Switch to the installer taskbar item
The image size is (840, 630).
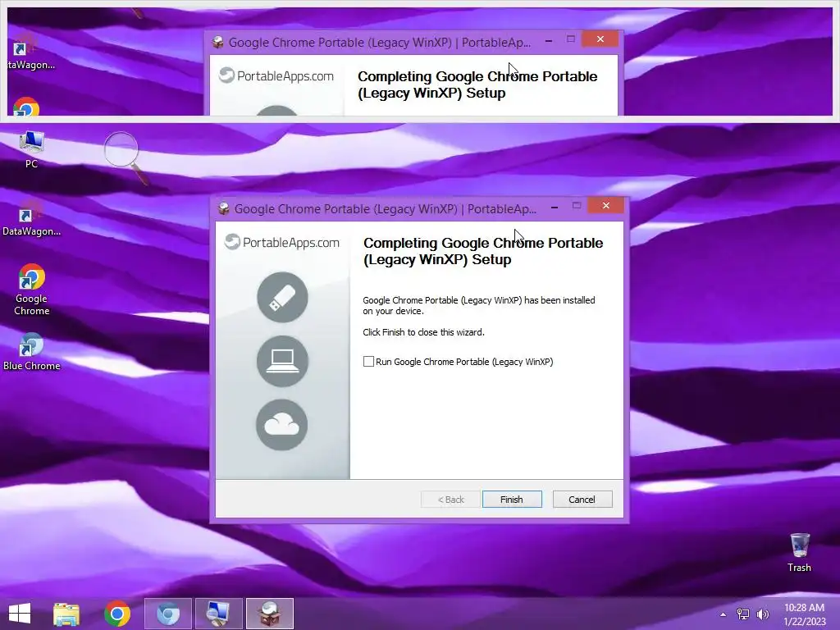point(269,614)
